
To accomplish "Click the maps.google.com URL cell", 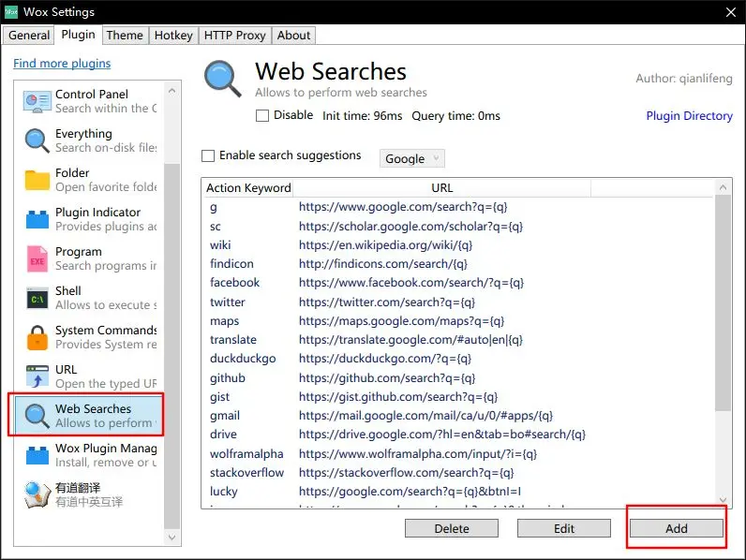I will click(x=401, y=321).
